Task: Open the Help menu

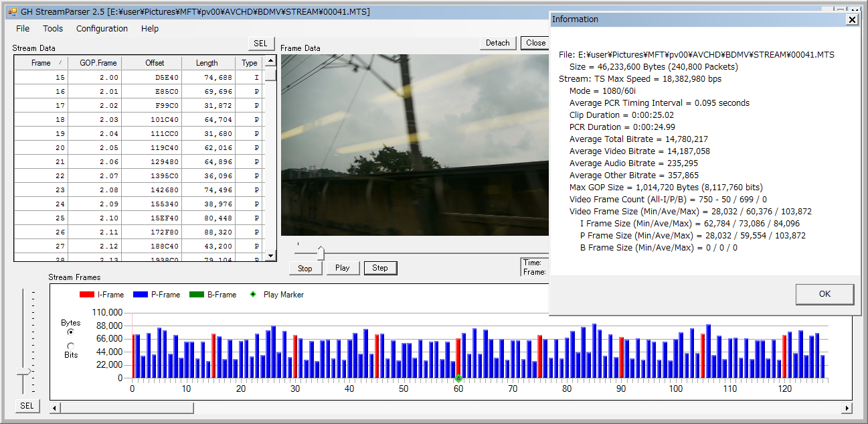Action: click(150, 29)
